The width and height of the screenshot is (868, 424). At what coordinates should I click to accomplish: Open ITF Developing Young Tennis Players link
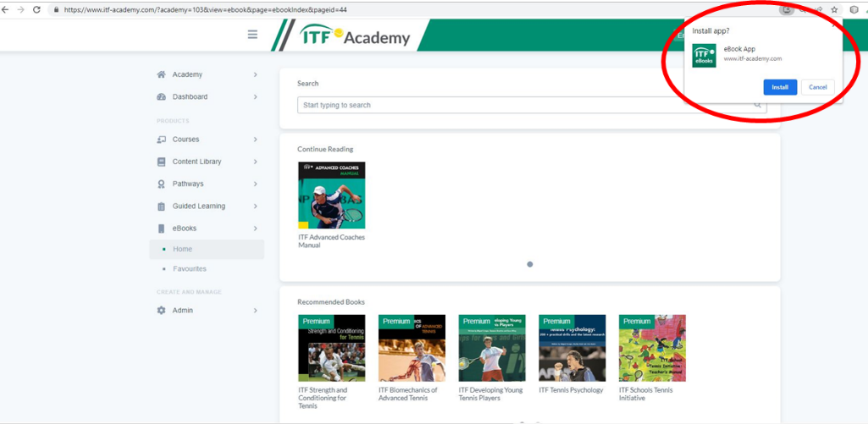coord(490,394)
